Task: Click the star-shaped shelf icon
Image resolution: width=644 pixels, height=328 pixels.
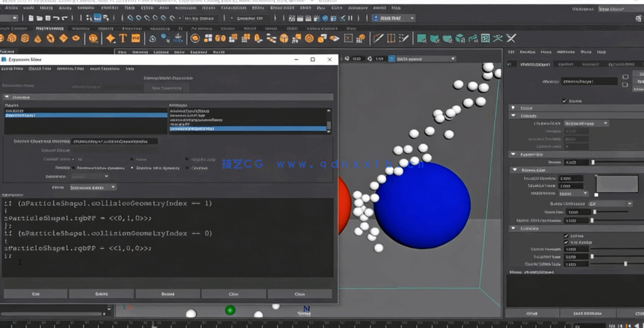Action: click(110, 39)
